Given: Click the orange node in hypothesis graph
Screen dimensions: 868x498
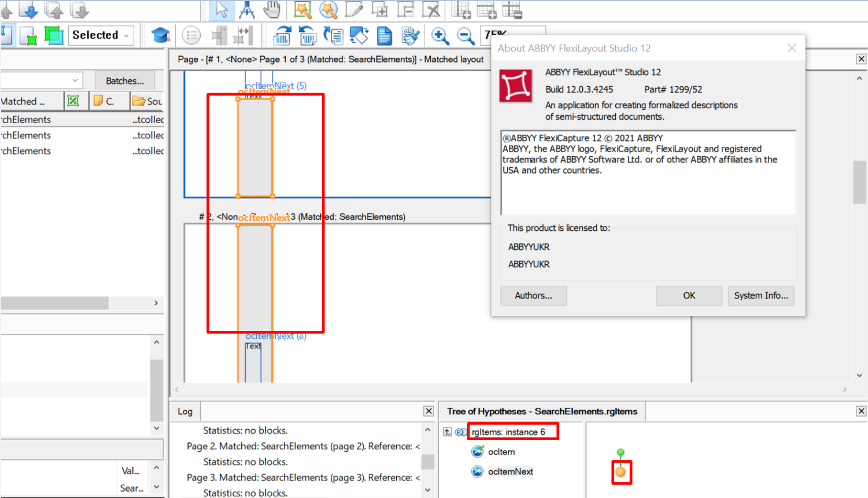Looking at the screenshot, I should coord(620,472).
